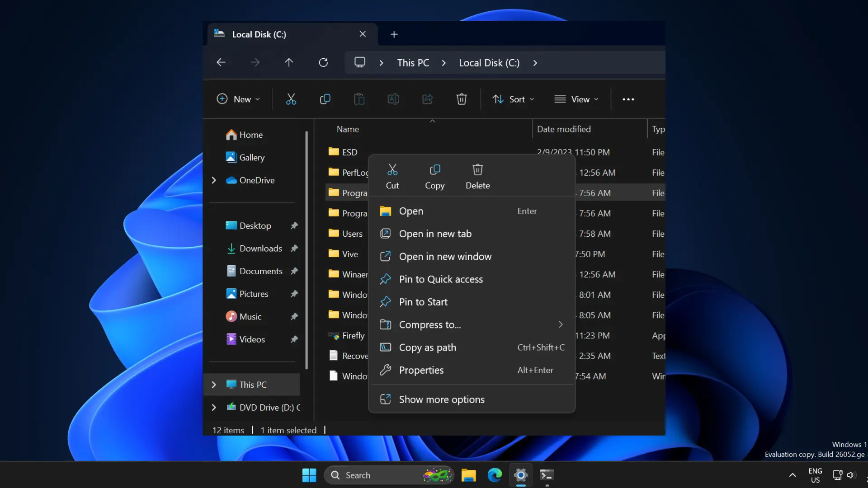The width and height of the screenshot is (868, 488).
Task: Go up one folder level
Action: coord(289,63)
